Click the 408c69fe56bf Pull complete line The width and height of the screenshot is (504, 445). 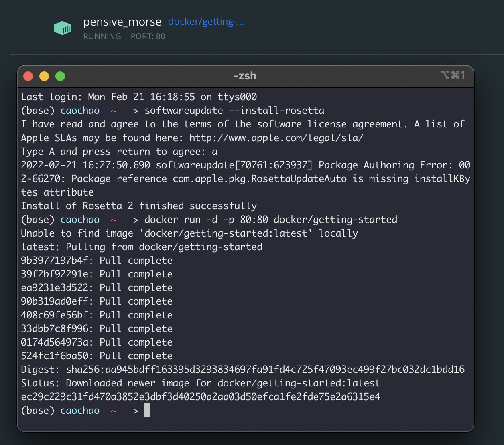(x=97, y=315)
